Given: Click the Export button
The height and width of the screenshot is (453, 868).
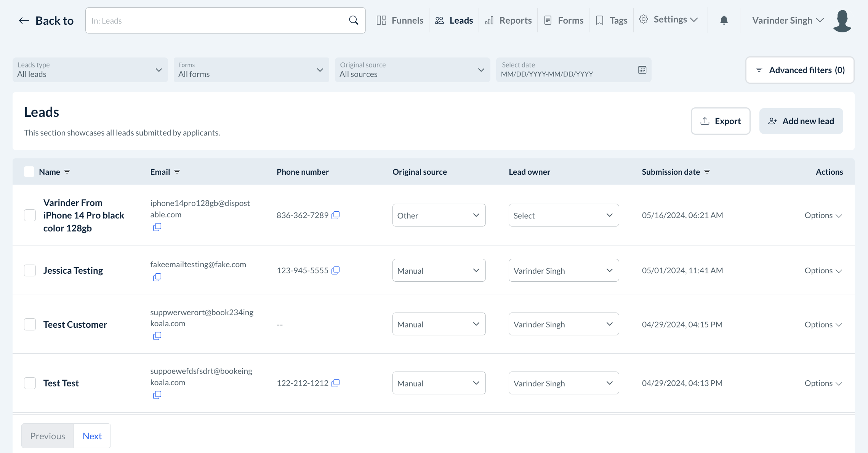Looking at the screenshot, I should (x=720, y=121).
